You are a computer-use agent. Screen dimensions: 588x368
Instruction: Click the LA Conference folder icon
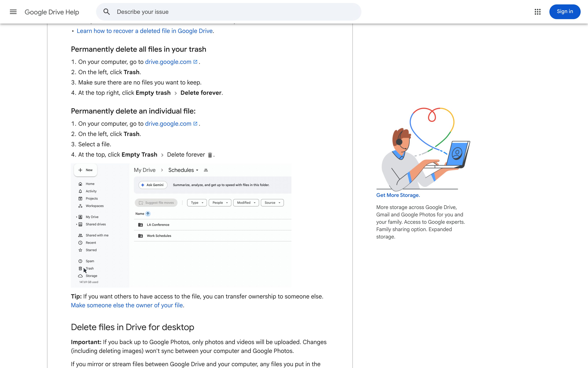point(140,225)
